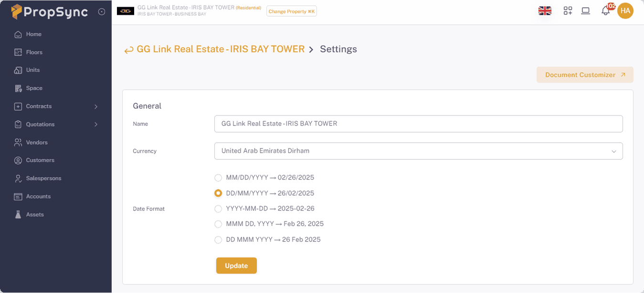This screenshot has width=644, height=293.
Task: Click the property logo thumbnail
Action: [x=126, y=11]
